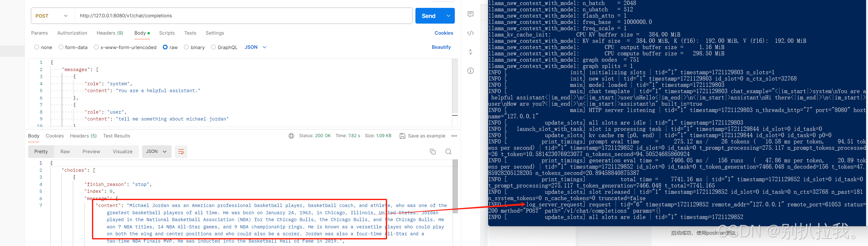Click Save as example
Screen dimensions: 868x246
(426, 136)
